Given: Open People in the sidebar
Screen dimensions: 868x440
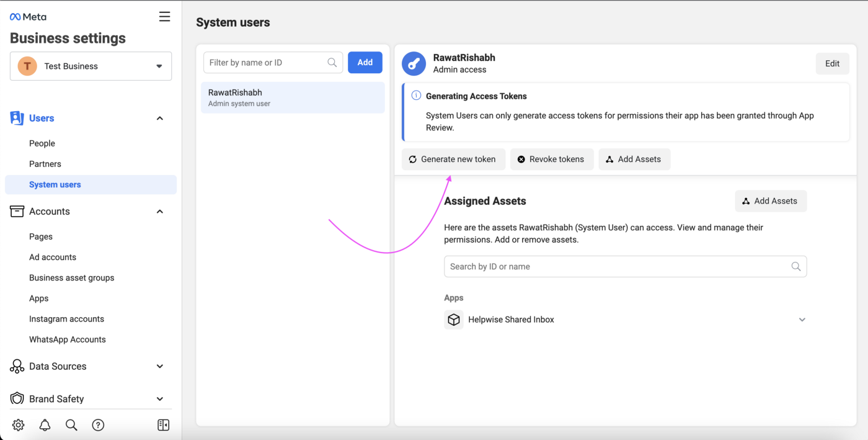Looking at the screenshot, I should (x=42, y=143).
